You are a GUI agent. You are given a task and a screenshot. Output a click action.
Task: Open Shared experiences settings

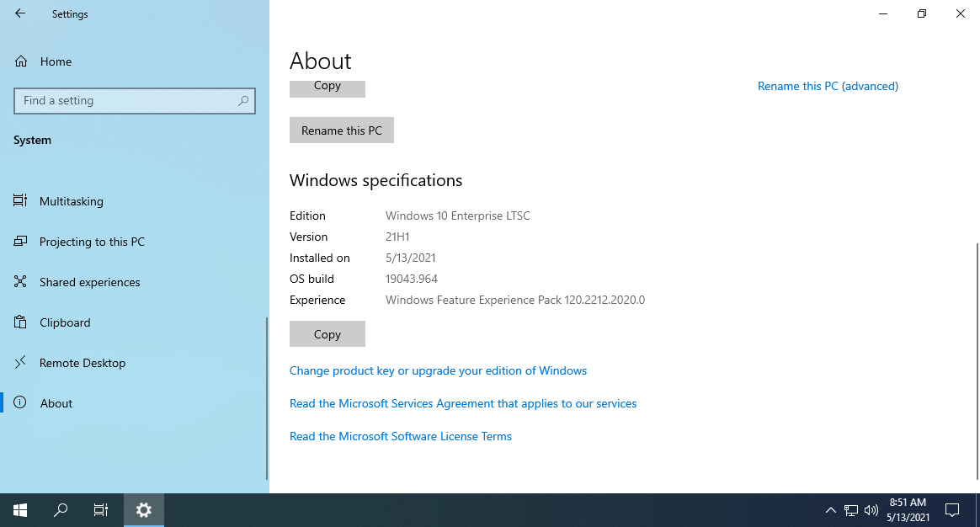coord(89,282)
